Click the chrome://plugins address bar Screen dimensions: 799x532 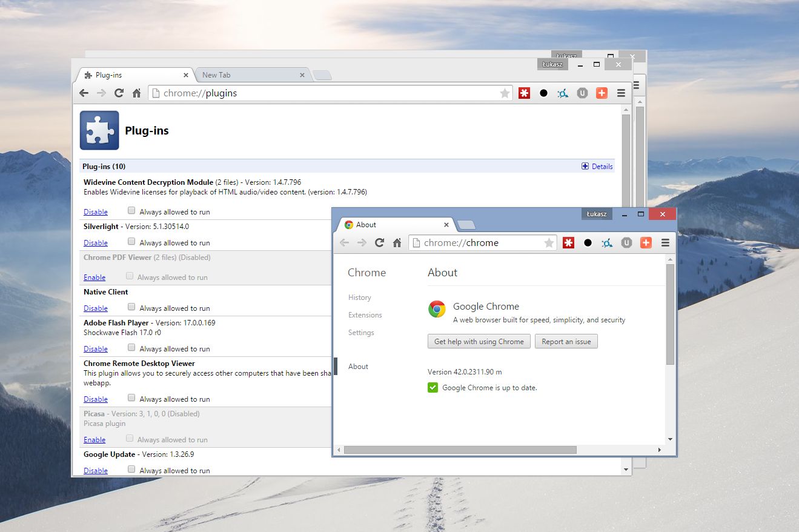click(331, 93)
